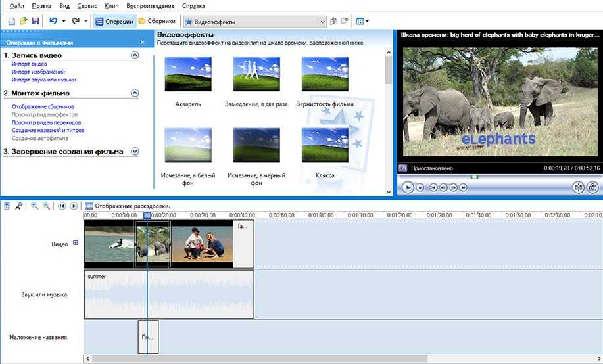Collapse the Запись видео section
The height and width of the screenshot is (364, 603).
click(135, 55)
